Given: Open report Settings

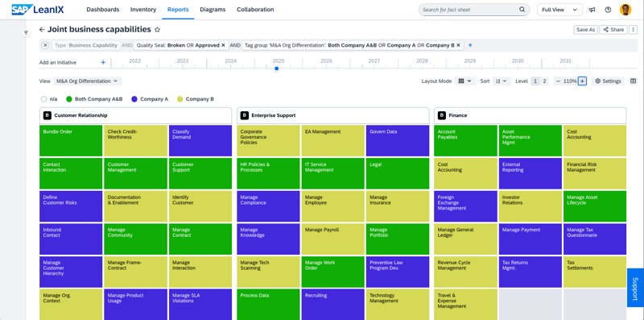Looking at the screenshot, I should point(609,81).
